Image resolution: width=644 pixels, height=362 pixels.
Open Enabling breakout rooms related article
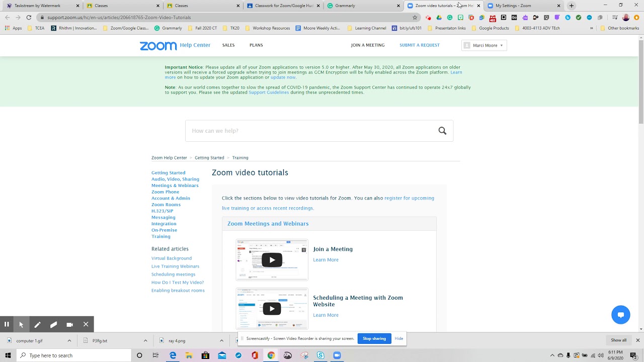178,291
